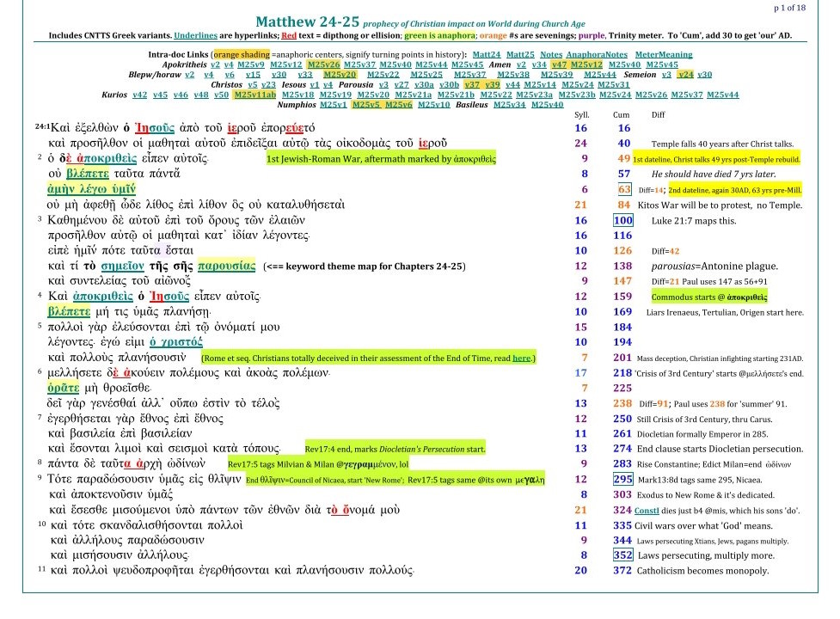
Task: Click the M25v14 link
Action: pos(540,84)
